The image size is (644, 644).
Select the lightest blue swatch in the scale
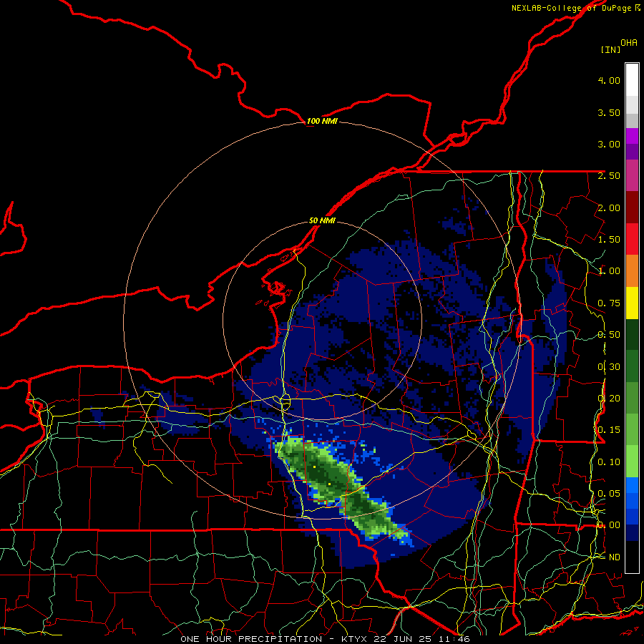pos(632,485)
